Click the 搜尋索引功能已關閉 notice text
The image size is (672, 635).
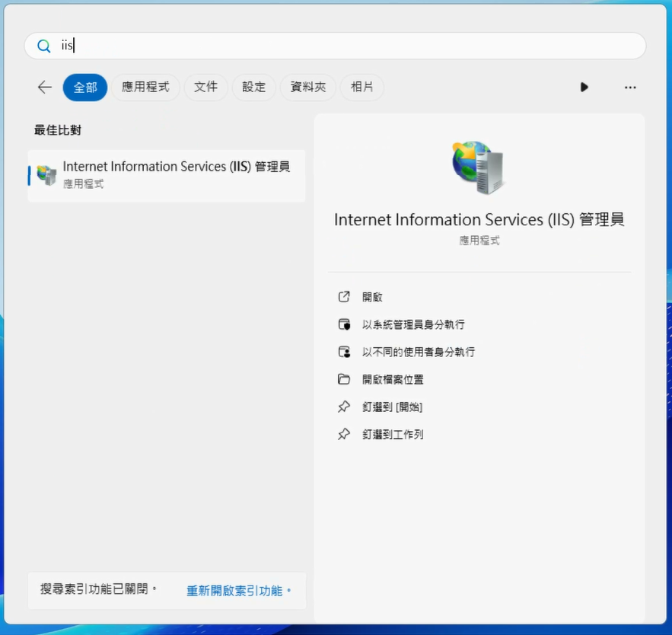(98, 589)
